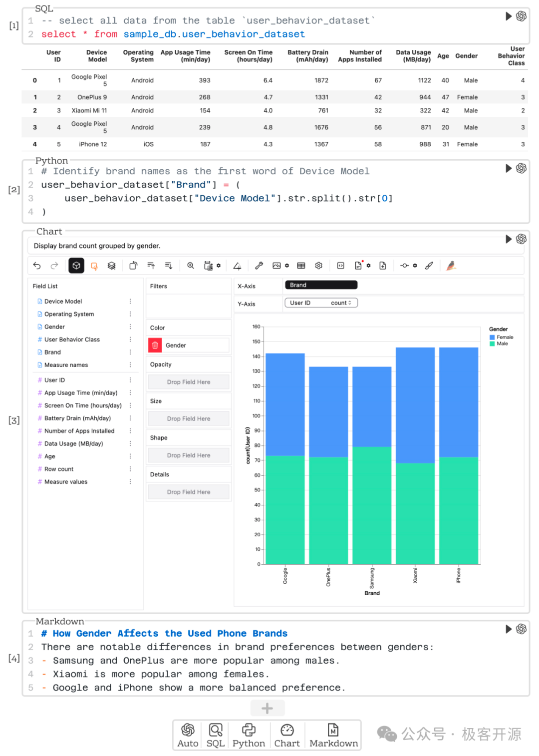
Task: Click the layout size icon
Action: [x=208, y=266]
